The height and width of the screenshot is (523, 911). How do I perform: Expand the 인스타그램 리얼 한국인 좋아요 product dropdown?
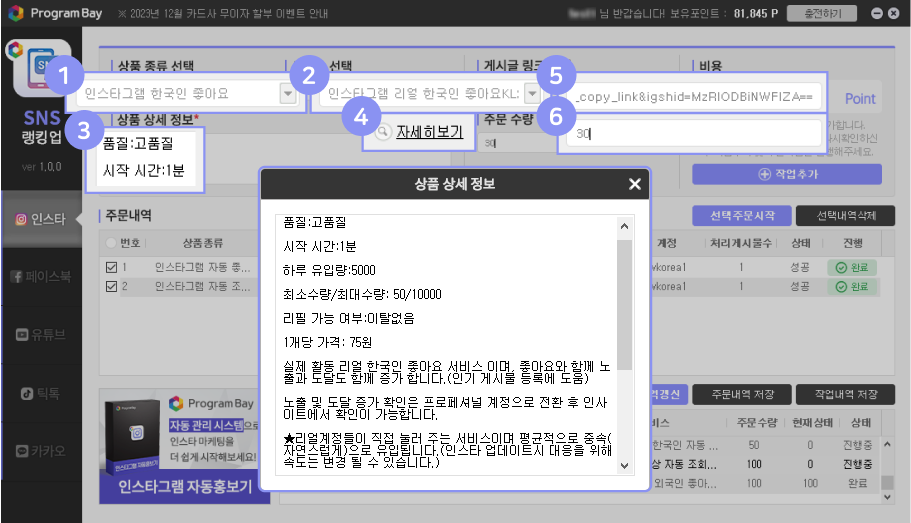(531, 94)
